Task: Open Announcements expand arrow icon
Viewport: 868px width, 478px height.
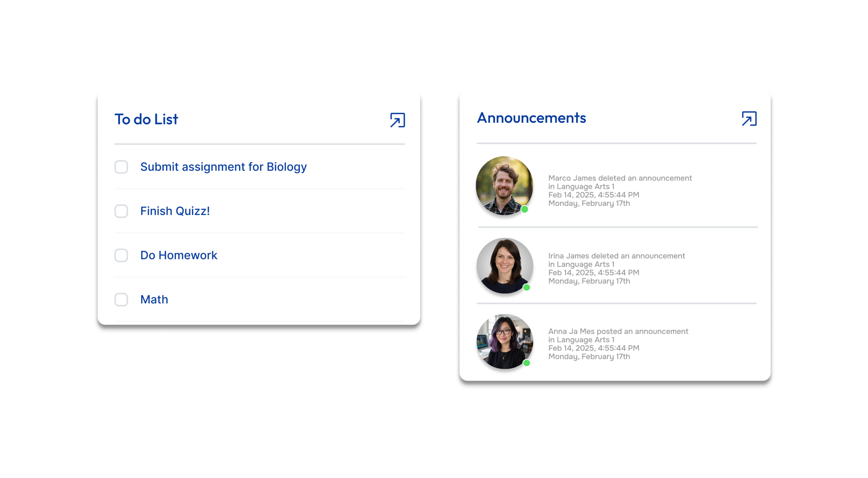Action: (x=749, y=119)
